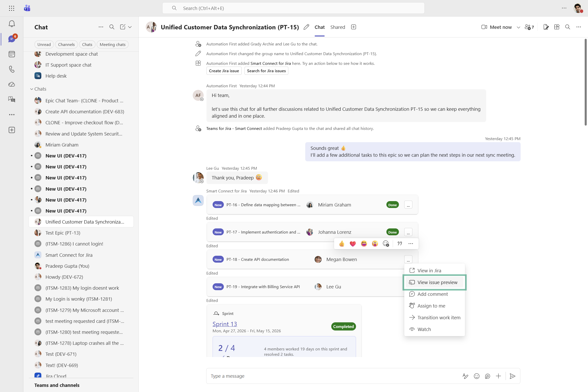The height and width of the screenshot is (392, 588).
Task: Expand Meet now dropdown arrow
Action: 518,27
